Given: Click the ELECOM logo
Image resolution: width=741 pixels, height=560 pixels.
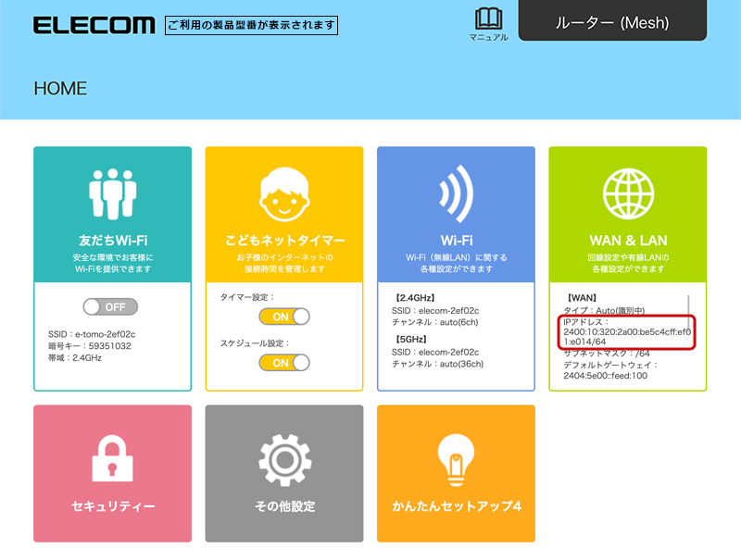Looking at the screenshot, I should 94,25.
